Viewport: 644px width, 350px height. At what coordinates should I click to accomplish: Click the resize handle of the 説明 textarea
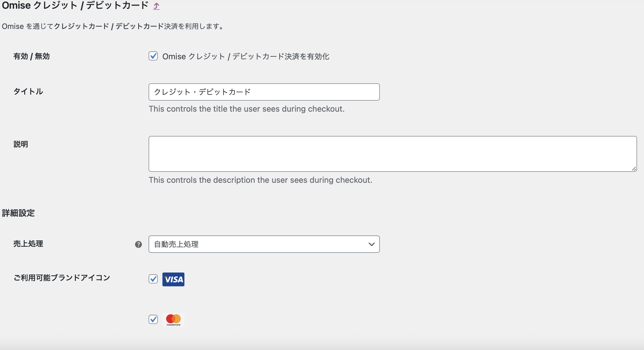[634, 169]
